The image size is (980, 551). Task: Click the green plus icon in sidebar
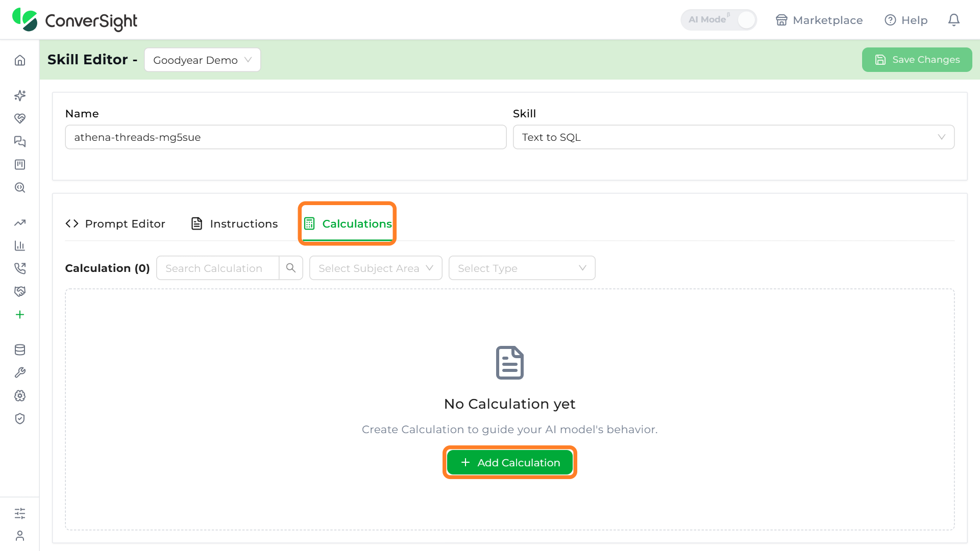[20, 314]
